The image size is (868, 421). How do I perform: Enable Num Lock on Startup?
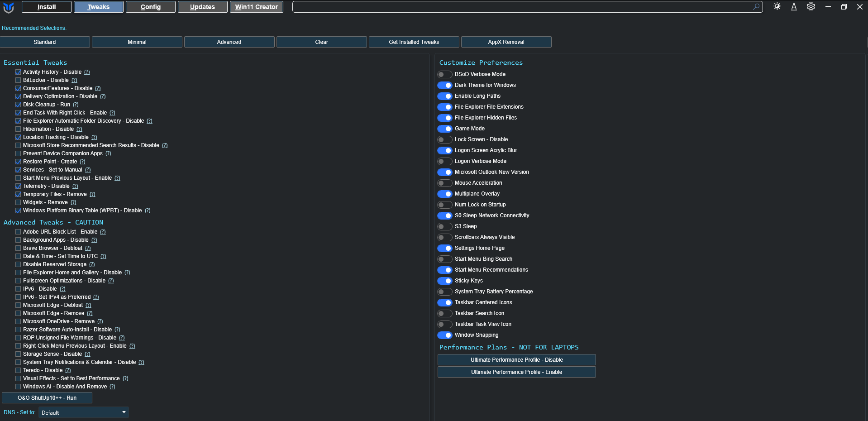pyautogui.click(x=445, y=205)
